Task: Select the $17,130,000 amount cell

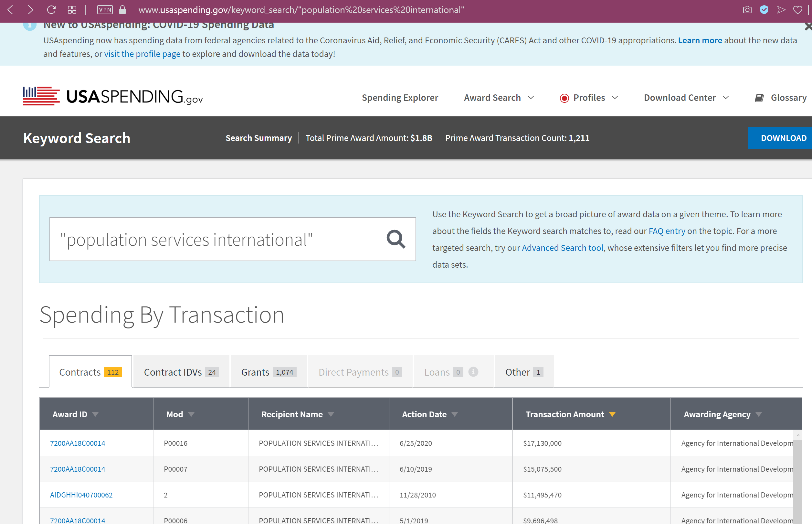Action: (x=592, y=444)
